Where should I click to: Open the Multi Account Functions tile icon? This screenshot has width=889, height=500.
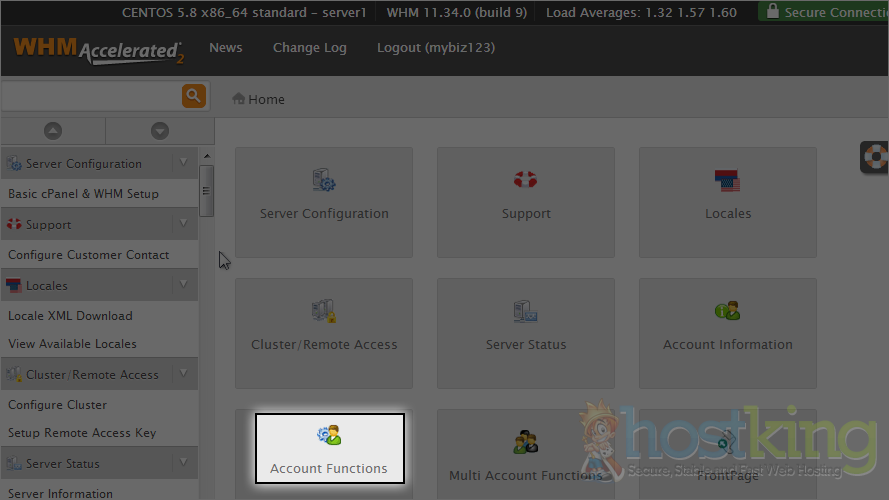tap(526, 442)
